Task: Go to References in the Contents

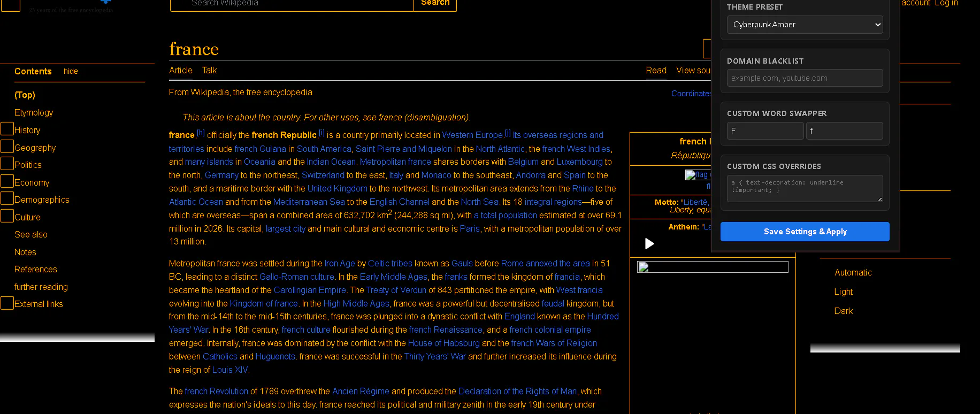Action: click(36, 269)
